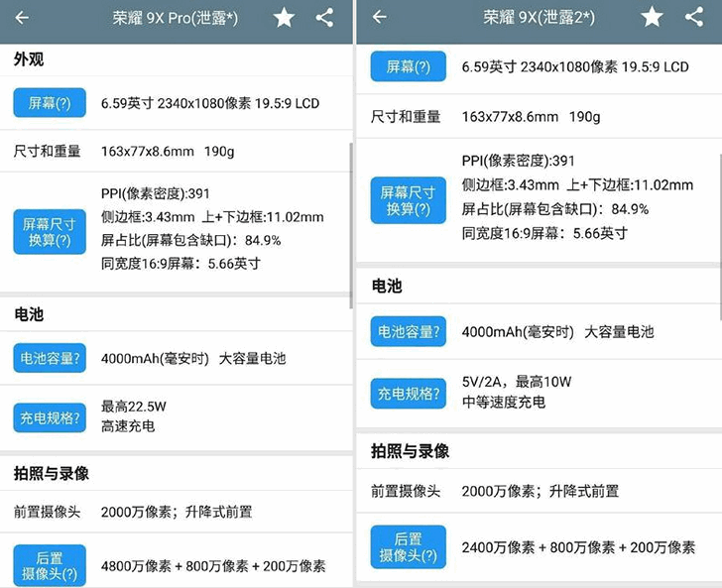The image size is (722, 588).
Task: Tap 电池容量? button in 9X Pro panel
Action: (50, 358)
